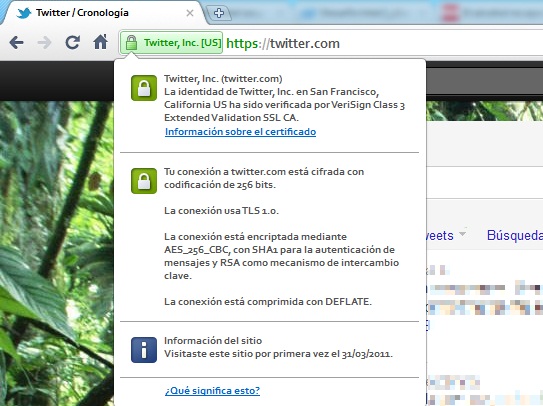Click "Twitter, Inc. (twitter.com)" heading text
The image size is (543, 406).
pyautogui.click(x=223, y=79)
